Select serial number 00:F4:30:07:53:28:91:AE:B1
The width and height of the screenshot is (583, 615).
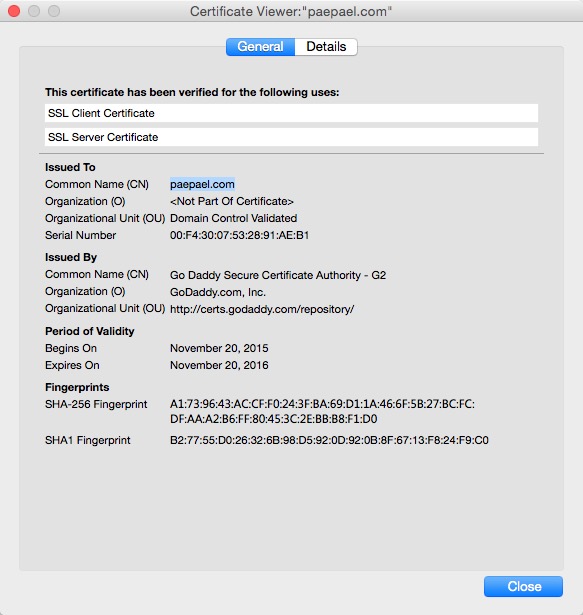coord(240,235)
